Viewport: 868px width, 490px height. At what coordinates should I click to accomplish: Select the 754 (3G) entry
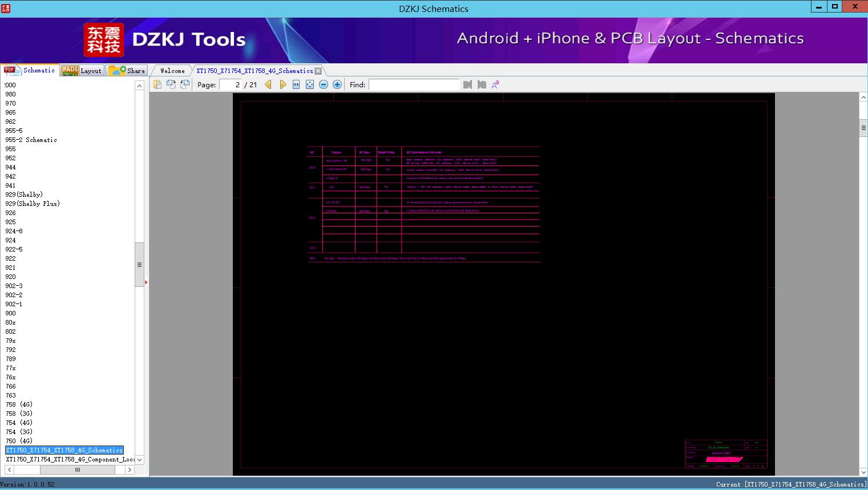coord(19,432)
